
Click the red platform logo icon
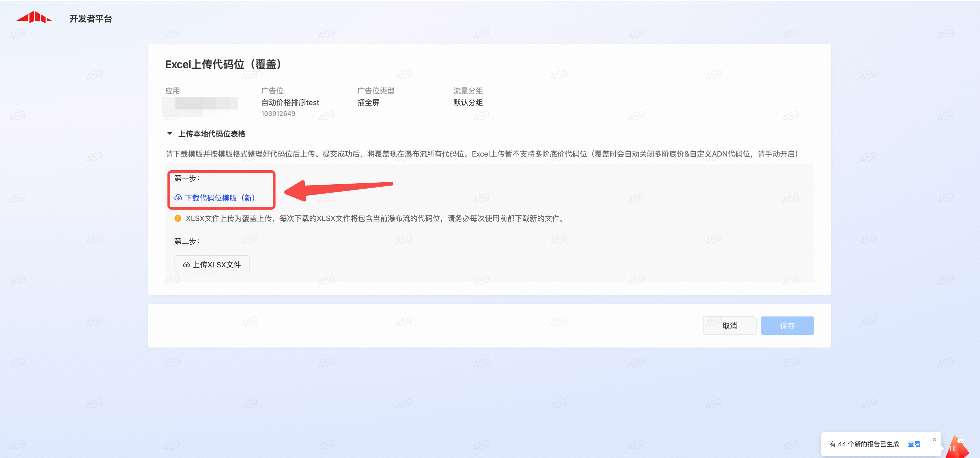coord(34,17)
